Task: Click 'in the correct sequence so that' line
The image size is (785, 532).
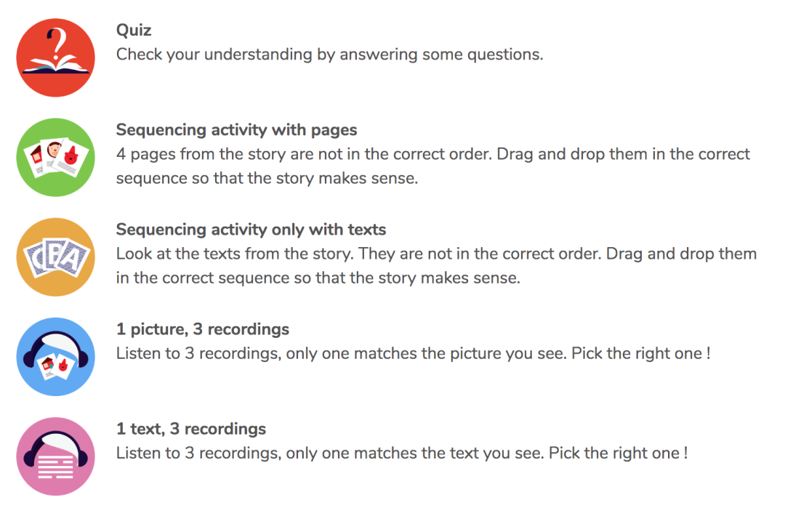Action: point(318,278)
